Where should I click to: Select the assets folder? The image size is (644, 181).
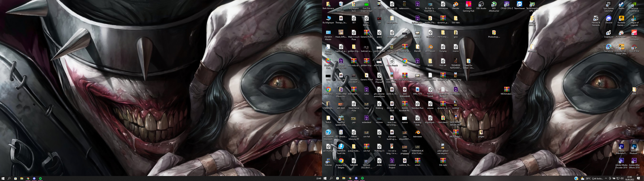point(430,63)
